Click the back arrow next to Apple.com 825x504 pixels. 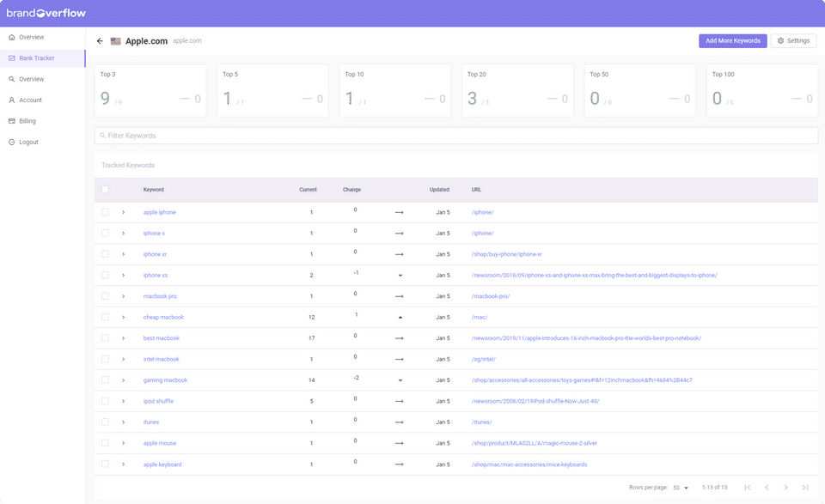[100, 41]
